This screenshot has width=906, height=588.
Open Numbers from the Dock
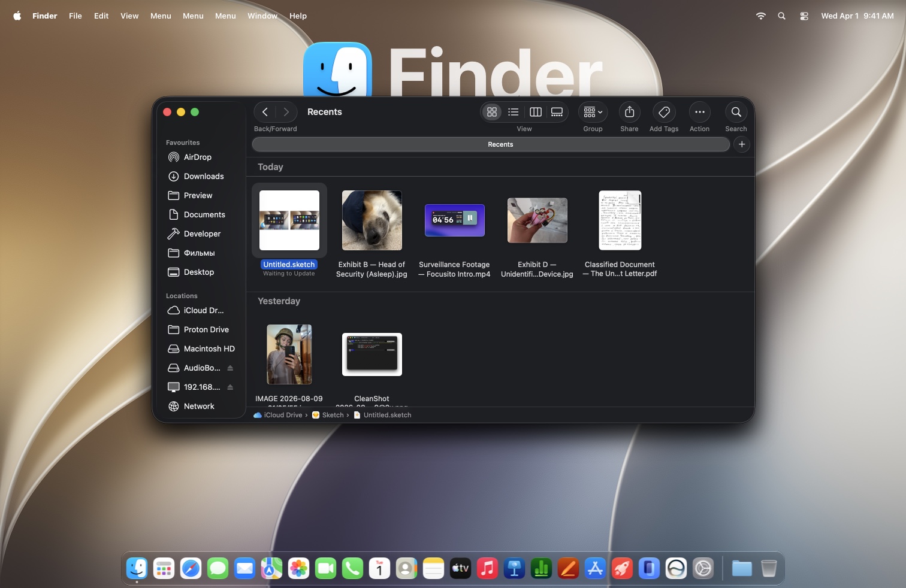tap(541, 568)
